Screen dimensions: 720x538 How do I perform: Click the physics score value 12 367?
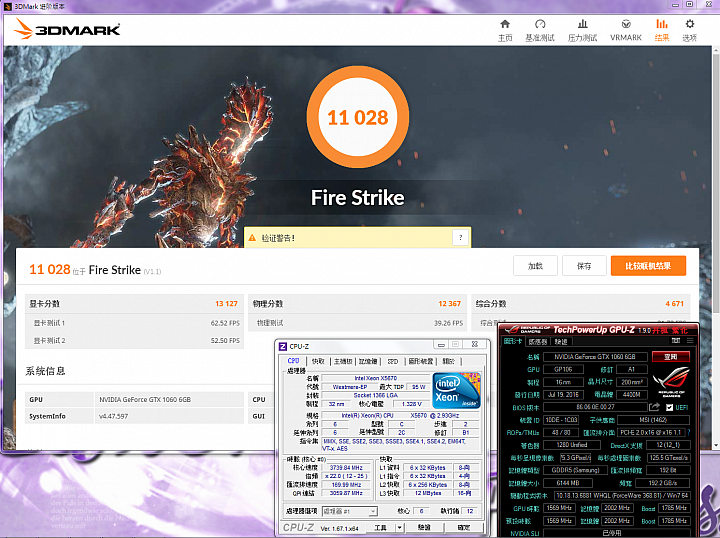click(x=449, y=303)
